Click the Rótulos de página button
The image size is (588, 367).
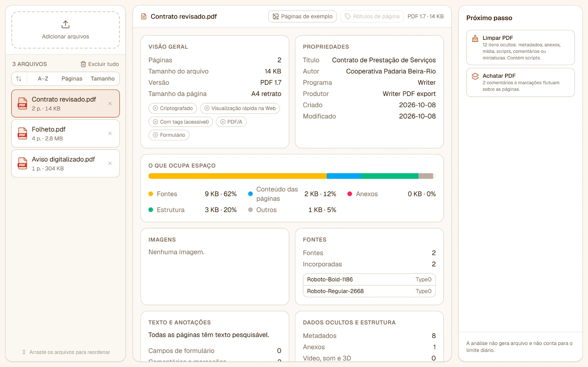click(372, 16)
